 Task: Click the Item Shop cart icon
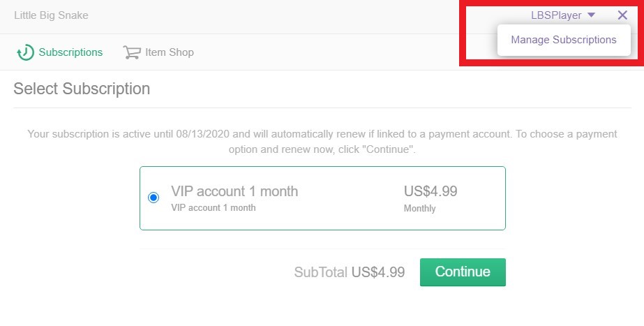point(131,52)
